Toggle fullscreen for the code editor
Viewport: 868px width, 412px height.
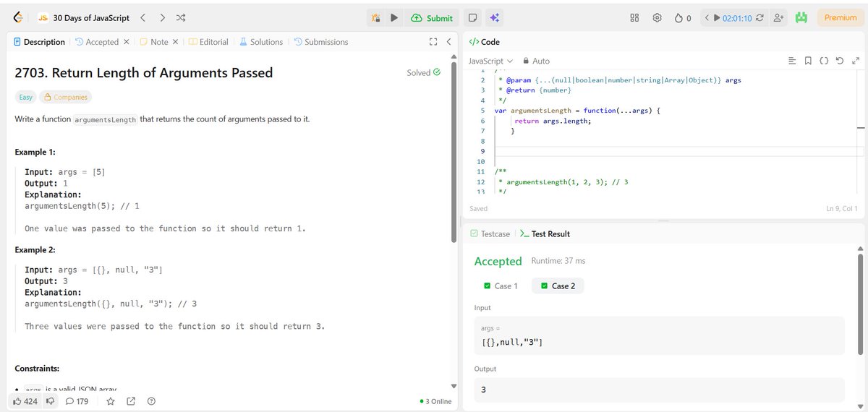tap(856, 61)
